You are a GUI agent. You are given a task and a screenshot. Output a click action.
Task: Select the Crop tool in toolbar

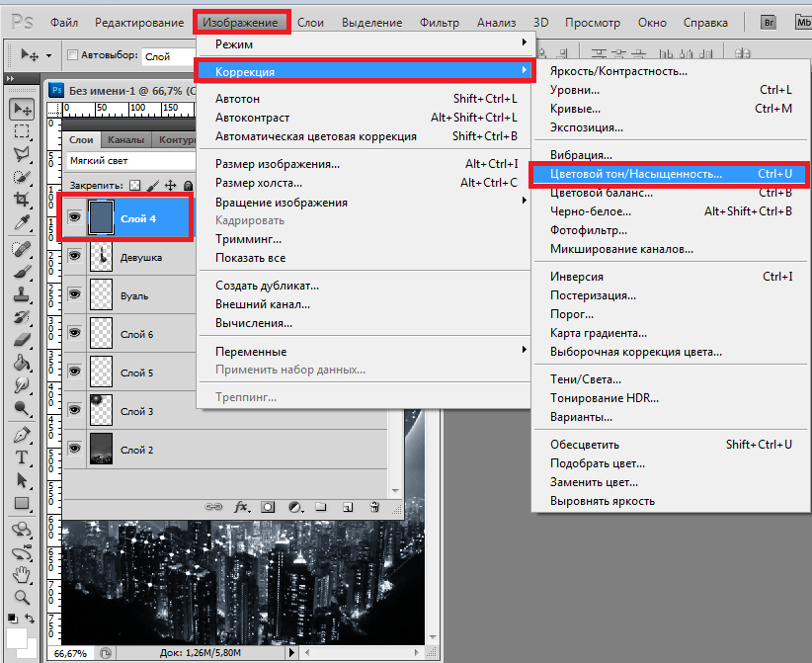tap(22, 200)
